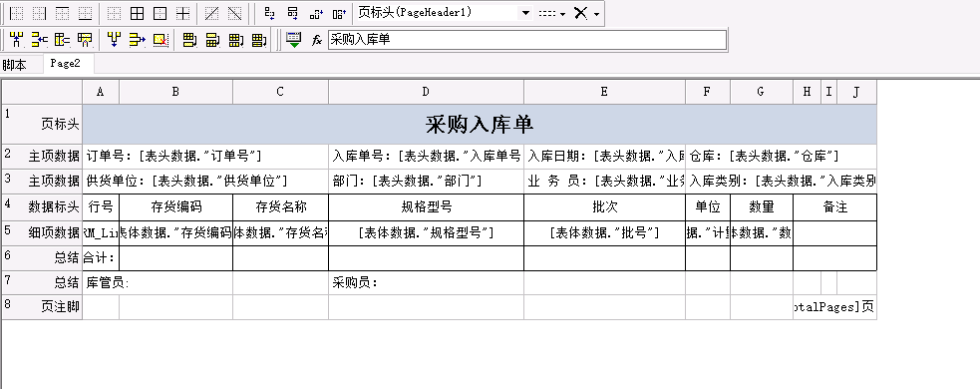
Task: Select row 1 页标头 row header
Action: (42, 124)
